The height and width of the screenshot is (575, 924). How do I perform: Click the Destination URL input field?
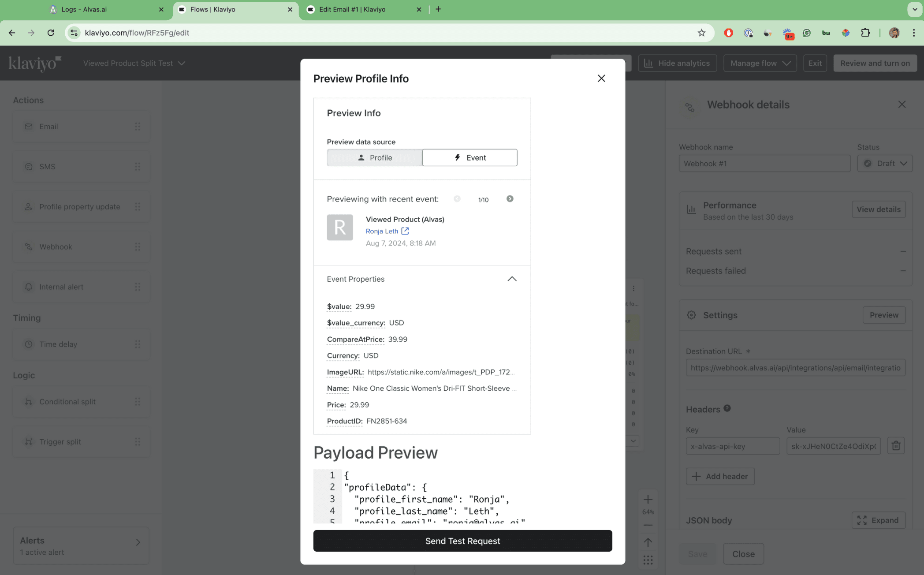point(795,367)
